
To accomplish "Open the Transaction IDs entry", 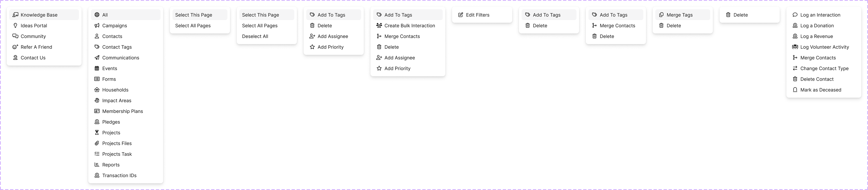I will [119, 176].
